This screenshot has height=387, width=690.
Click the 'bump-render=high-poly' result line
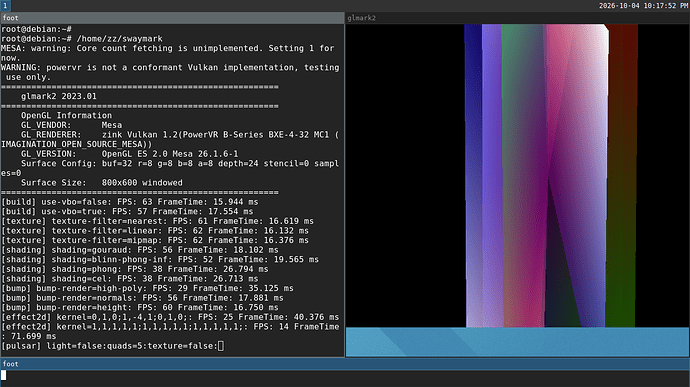[x=147, y=288]
